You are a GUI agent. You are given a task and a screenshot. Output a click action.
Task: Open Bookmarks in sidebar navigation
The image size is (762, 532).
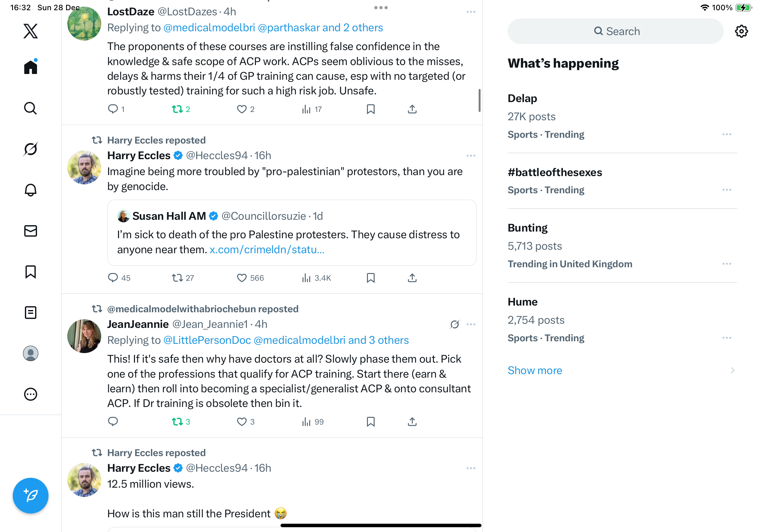31,272
